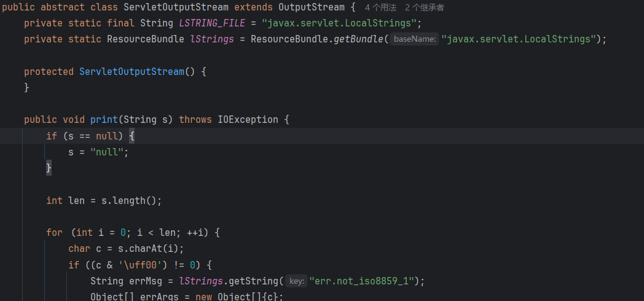The image size is (644, 301).
Task: Click the "char c = s.charAt(i);" line
Action: pyautogui.click(x=126, y=249)
